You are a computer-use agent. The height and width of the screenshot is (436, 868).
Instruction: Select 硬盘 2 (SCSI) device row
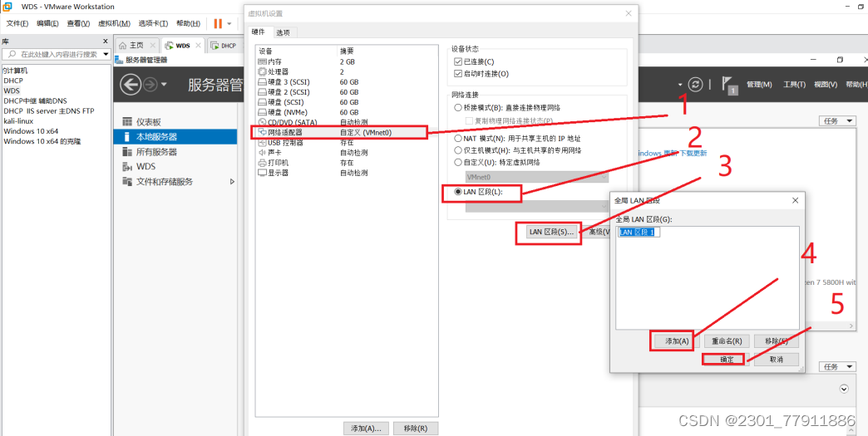tap(347, 91)
